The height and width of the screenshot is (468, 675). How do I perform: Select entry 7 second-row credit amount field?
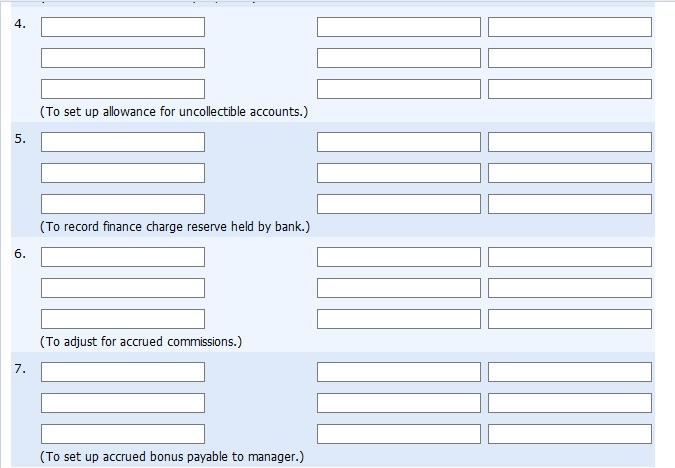click(570, 403)
